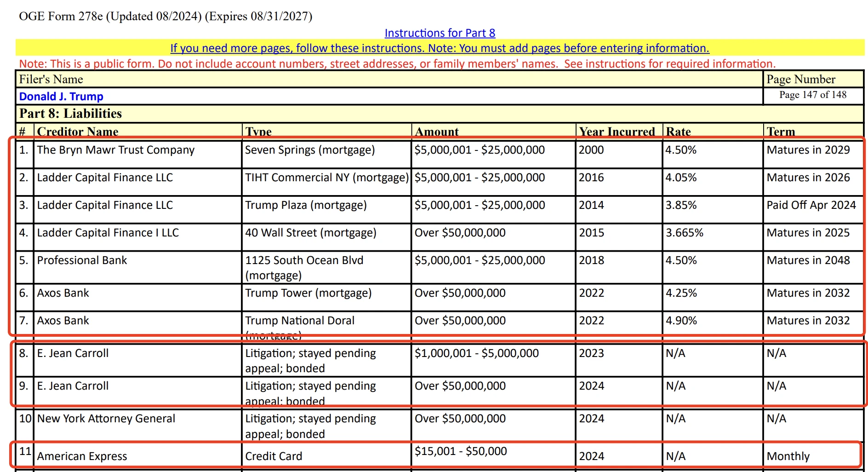
Task: Select the Over $50,000,000 amount for Trump National Doral
Action: (x=460, y=321)
